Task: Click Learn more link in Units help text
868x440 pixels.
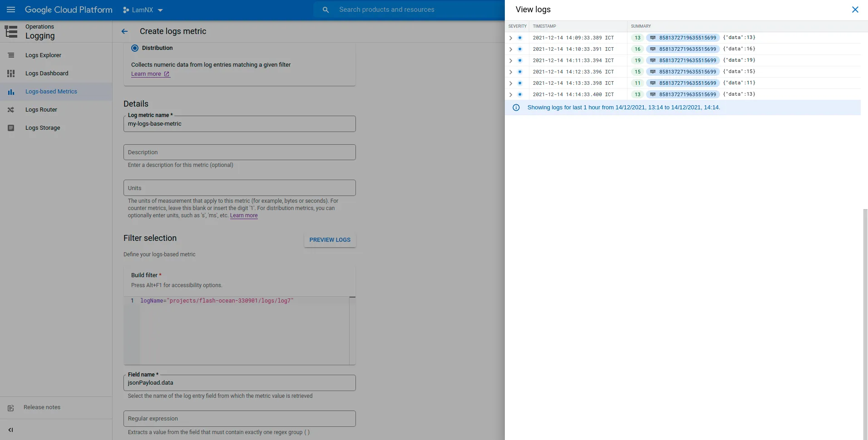Action: tap(244, 215)
